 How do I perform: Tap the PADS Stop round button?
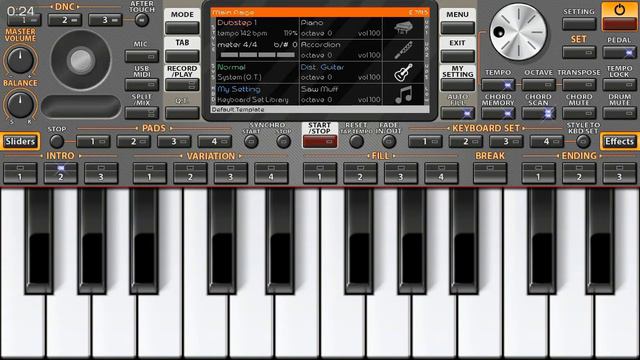tap(57, 142)
